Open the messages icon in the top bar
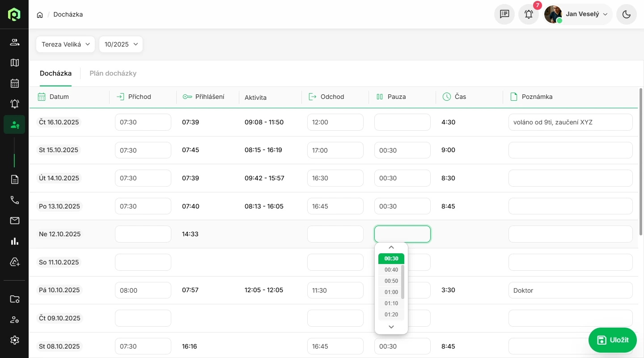Viewport: 644px width, 358px height. (x=504, y=14)
